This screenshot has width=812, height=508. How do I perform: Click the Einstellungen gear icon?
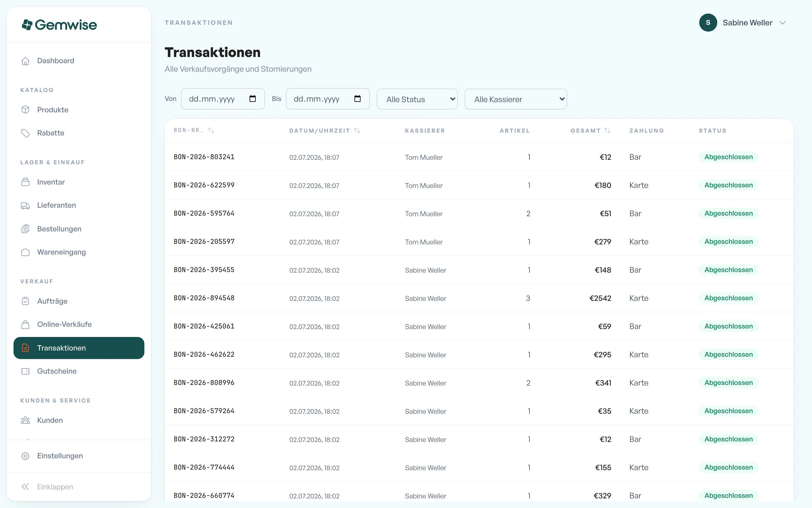point(25,456)
